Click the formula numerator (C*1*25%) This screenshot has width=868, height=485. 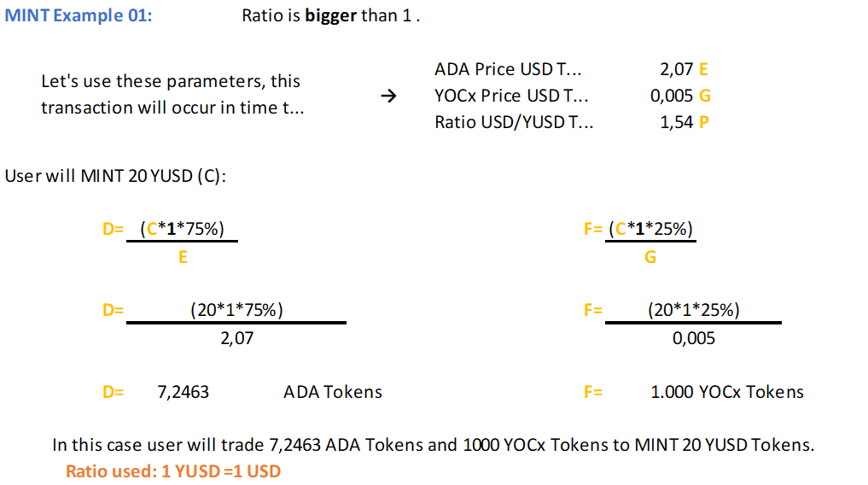coord(651,228)
